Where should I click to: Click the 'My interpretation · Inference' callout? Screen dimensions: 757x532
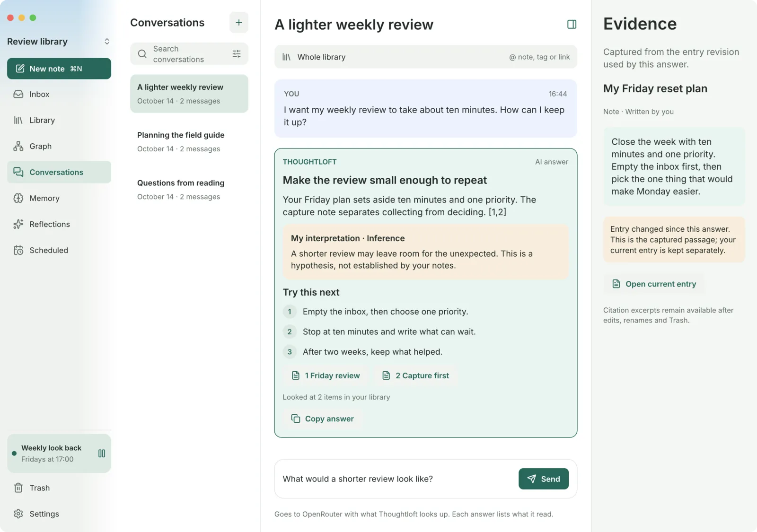point(426,252)
